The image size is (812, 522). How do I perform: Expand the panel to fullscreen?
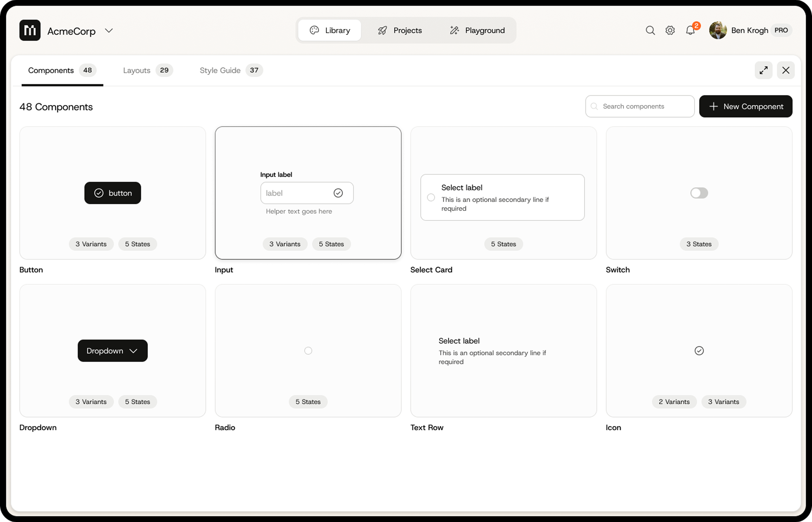point(764,71)
